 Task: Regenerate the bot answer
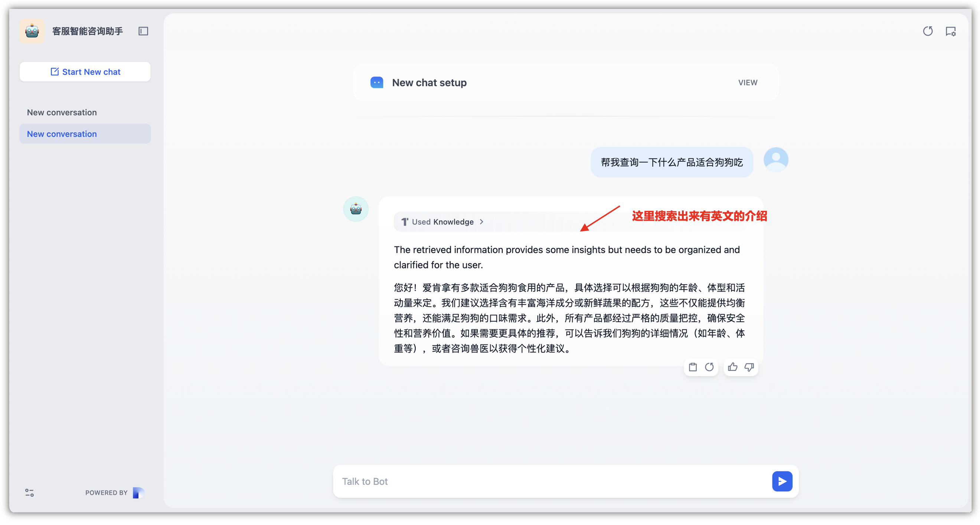[x=709, y=367]
